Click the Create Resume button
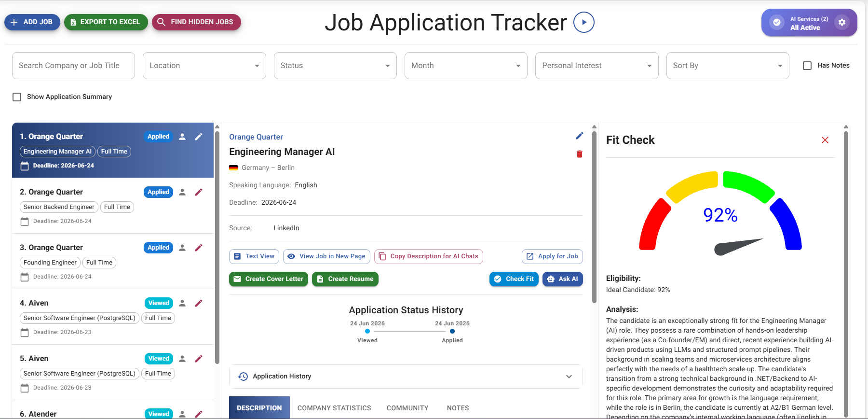Viewport: 868px width, 419px height. click(x=345, y=279)
